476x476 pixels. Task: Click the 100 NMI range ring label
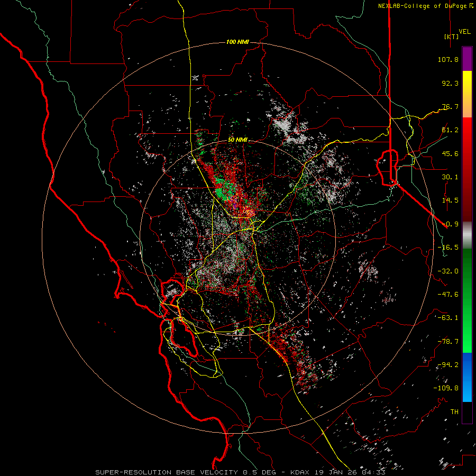point(237,42)
